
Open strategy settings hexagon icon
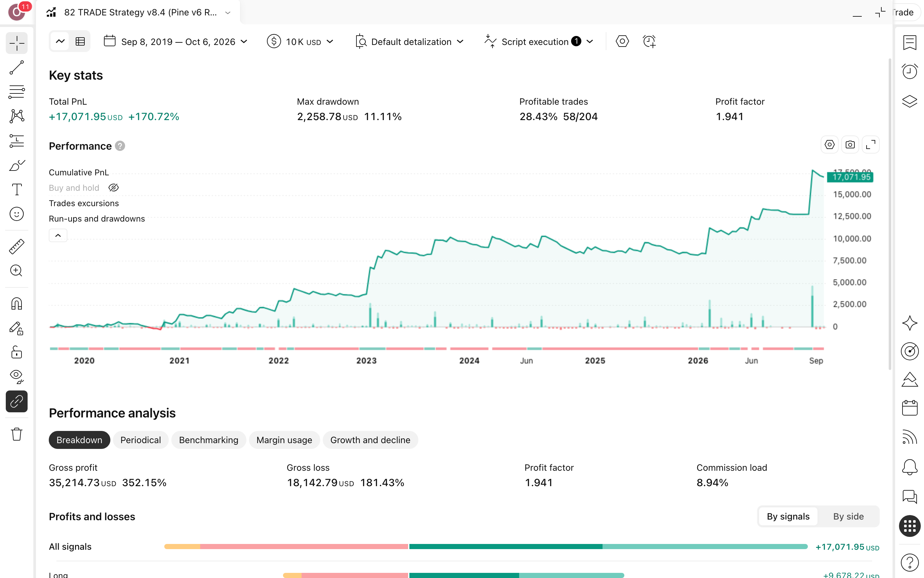point(622,41)
